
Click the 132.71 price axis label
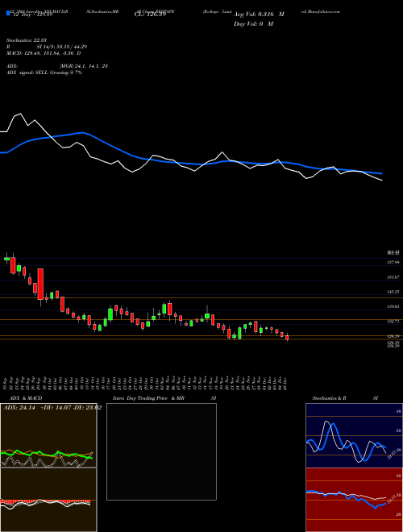coord(393,322)
